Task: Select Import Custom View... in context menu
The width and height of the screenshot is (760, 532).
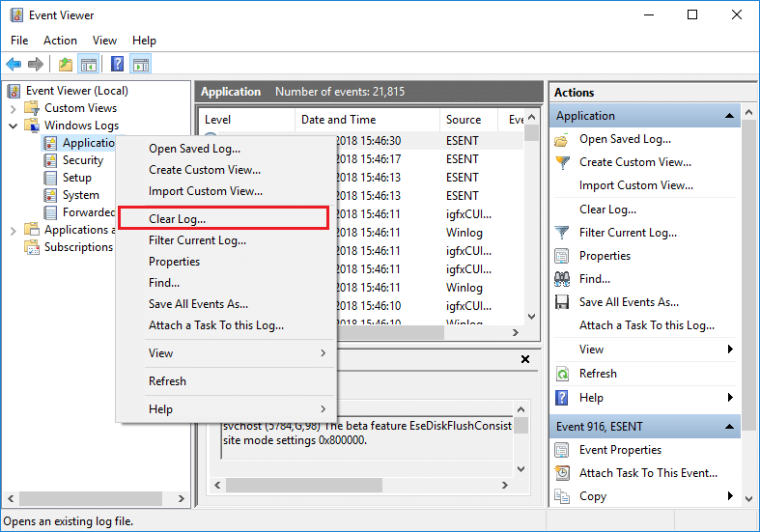Action: click(x=227, y=191)
